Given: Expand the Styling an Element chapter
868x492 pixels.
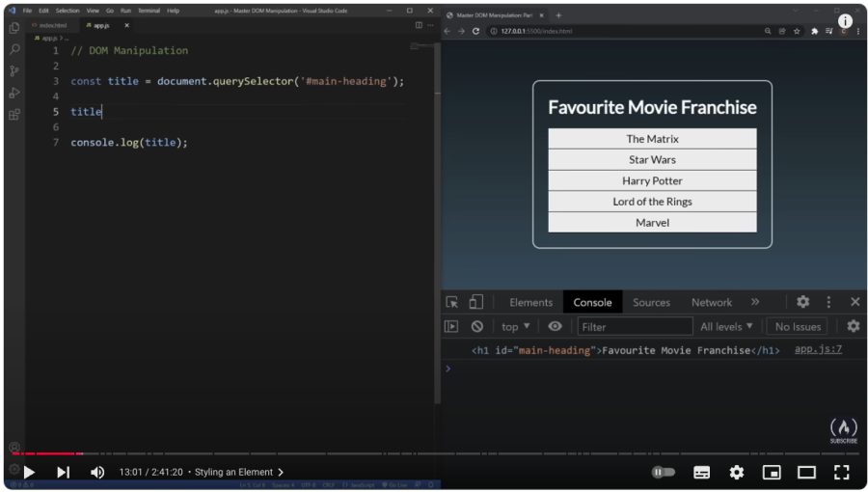Looking at the screenshot, I should point(239,472).
